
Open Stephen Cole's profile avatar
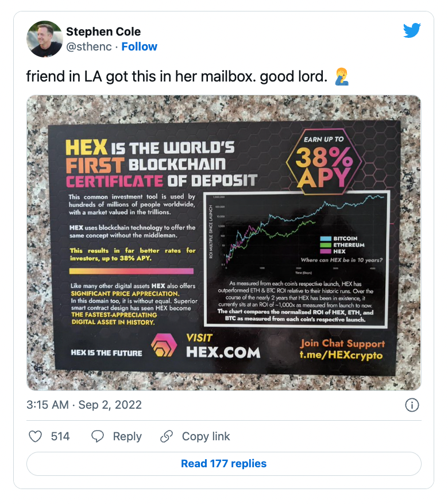(44, 39)
